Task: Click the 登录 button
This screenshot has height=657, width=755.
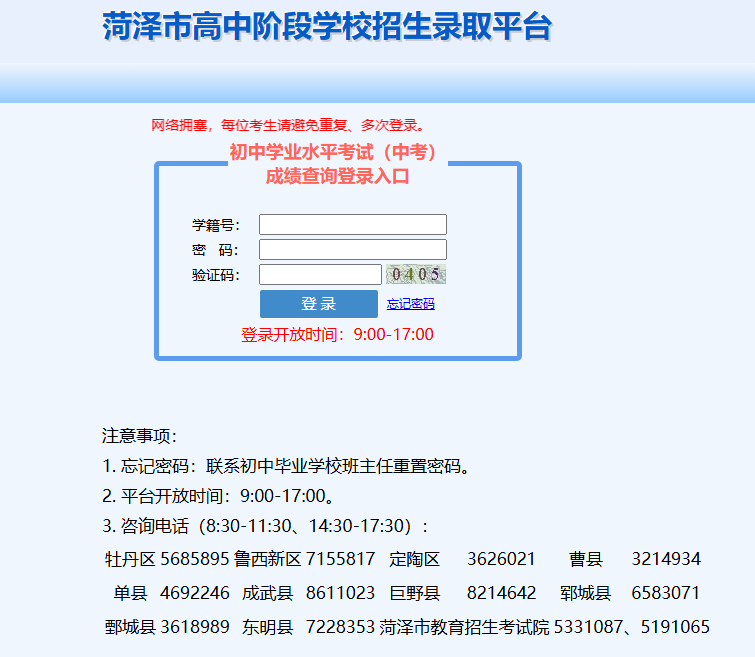Action: click(319, 303)
